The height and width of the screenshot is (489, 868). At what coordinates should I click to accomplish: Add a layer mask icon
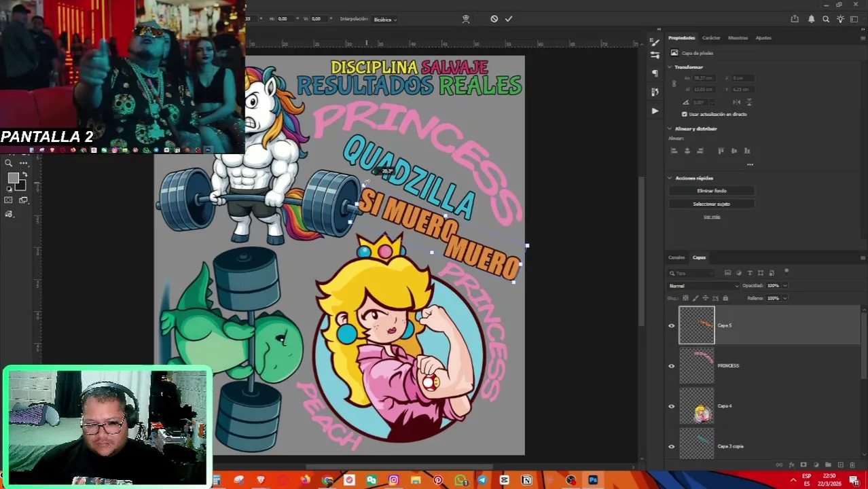803,465
